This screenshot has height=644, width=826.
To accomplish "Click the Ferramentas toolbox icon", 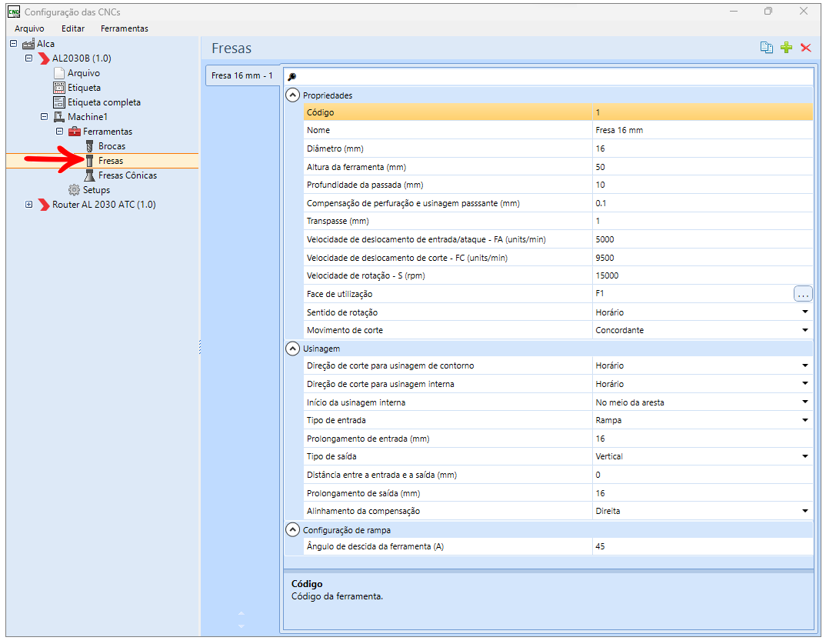I will 75,132.
